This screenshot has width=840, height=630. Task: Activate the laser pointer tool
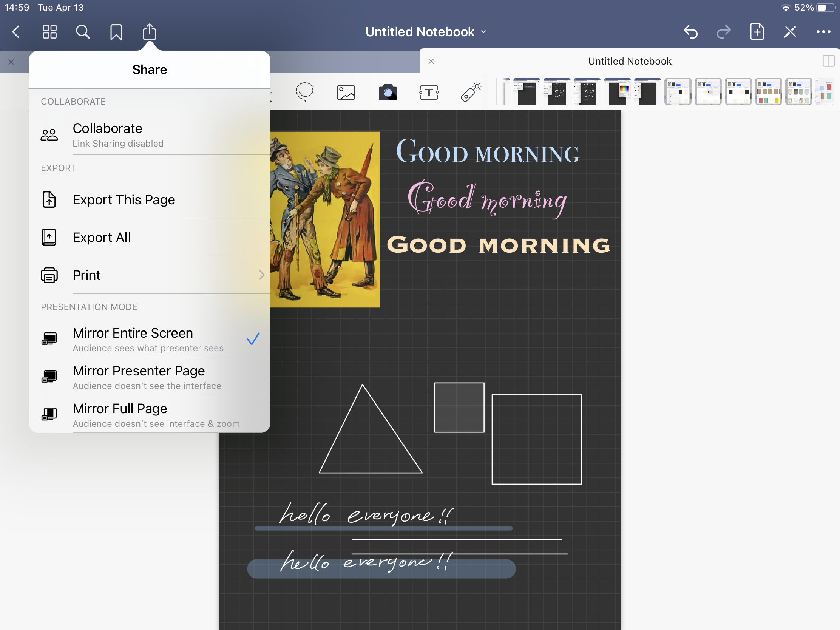point(471,92)
